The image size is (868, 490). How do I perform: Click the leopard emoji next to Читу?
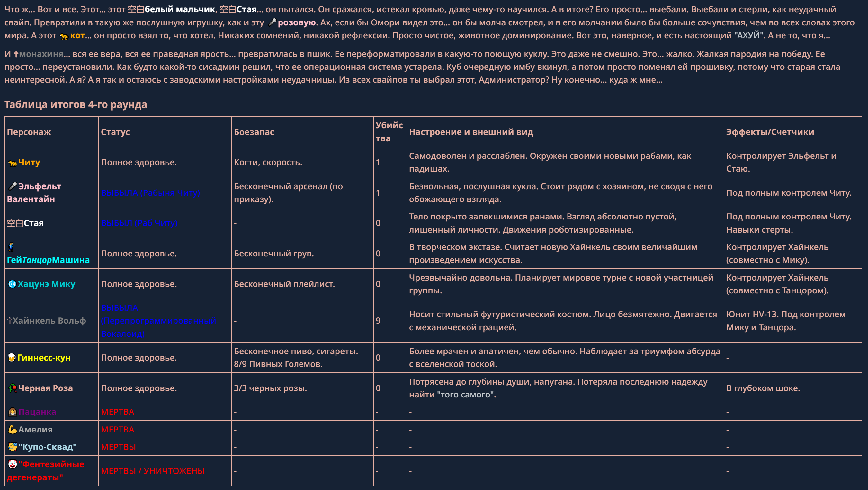[13, 163]
